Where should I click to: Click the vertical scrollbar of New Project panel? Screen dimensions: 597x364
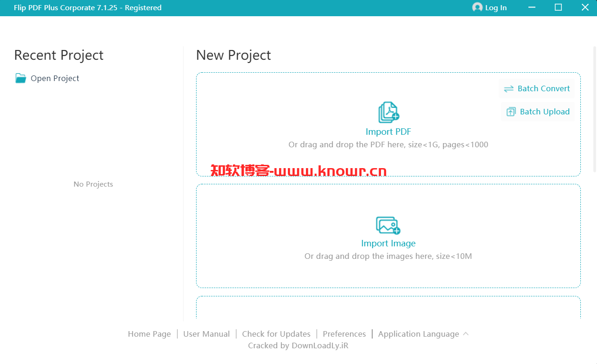595,109
